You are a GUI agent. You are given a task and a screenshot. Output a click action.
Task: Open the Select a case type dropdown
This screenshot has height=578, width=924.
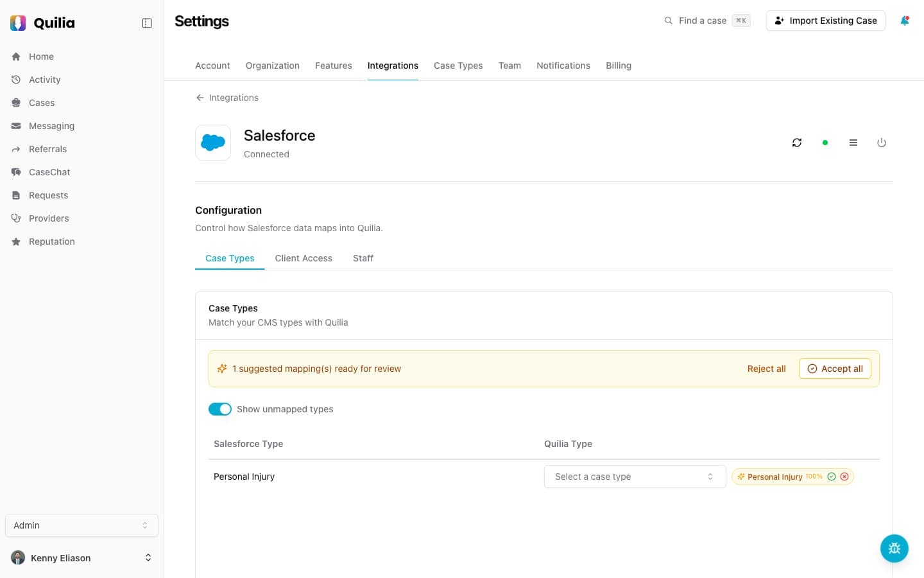(635, 477)
